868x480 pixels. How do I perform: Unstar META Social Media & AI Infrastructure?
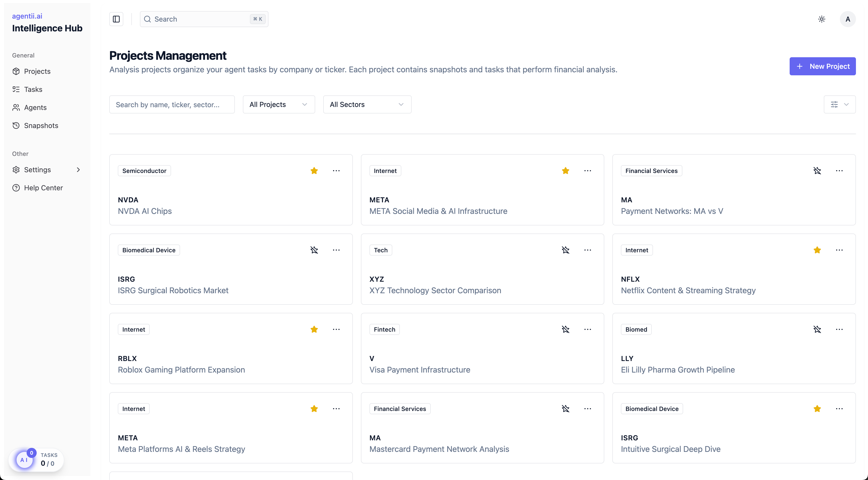click(565, 171)
